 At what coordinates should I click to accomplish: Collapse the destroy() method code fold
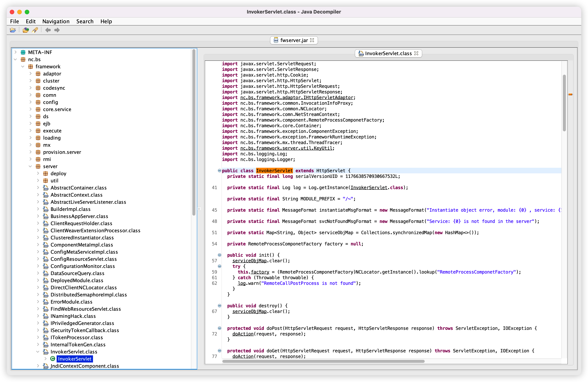coord(219,306)
